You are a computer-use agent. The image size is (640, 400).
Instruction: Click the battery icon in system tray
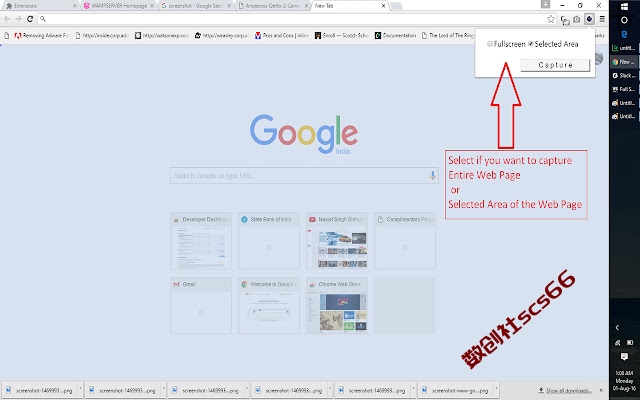point(630,342)
